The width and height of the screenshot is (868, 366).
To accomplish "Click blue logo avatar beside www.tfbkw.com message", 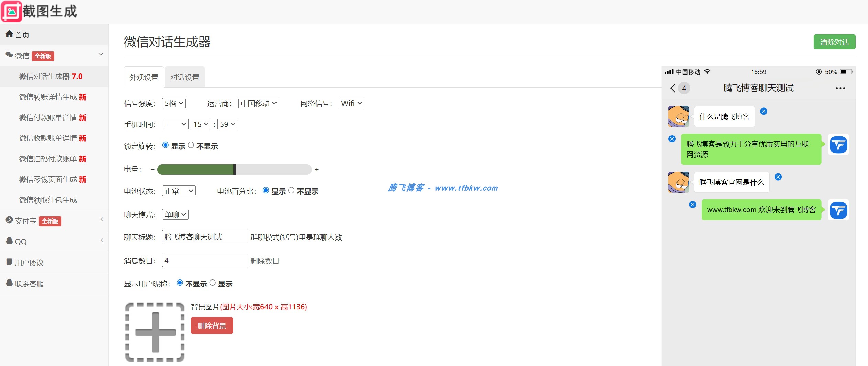I will [x=838, y=210].
